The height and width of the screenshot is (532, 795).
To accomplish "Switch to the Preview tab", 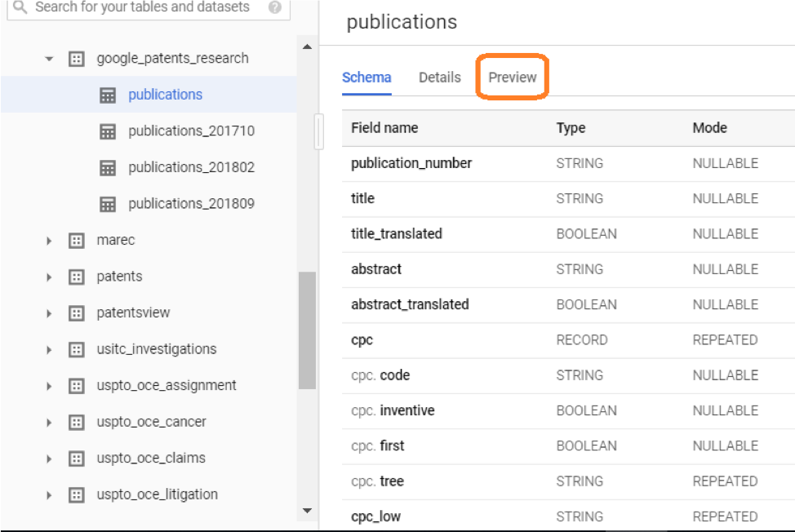I will pos(512,77).
